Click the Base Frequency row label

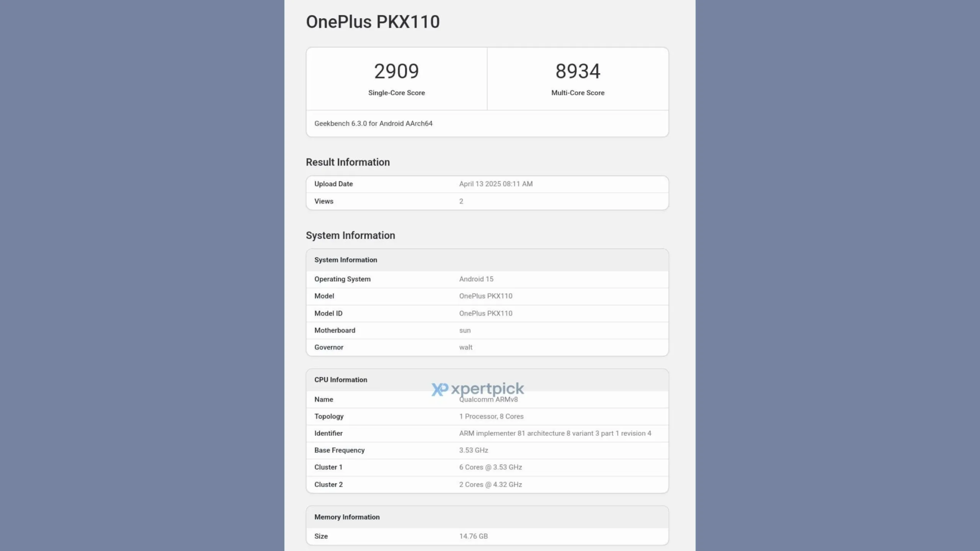click(339, 450)
